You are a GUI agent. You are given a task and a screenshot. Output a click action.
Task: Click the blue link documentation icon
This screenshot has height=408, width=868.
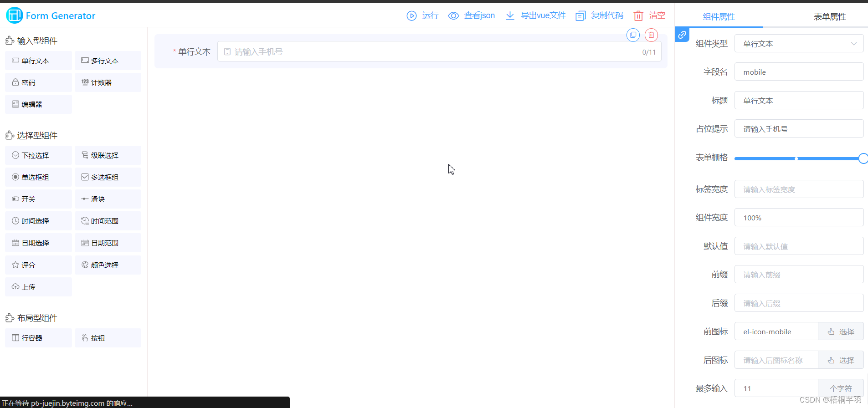[x=682, y=35]
